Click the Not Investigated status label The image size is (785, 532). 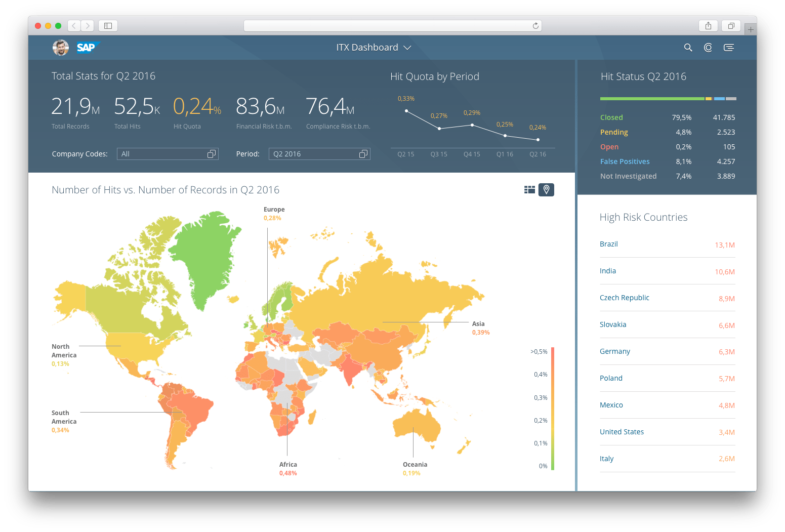[x=628, y=176]
